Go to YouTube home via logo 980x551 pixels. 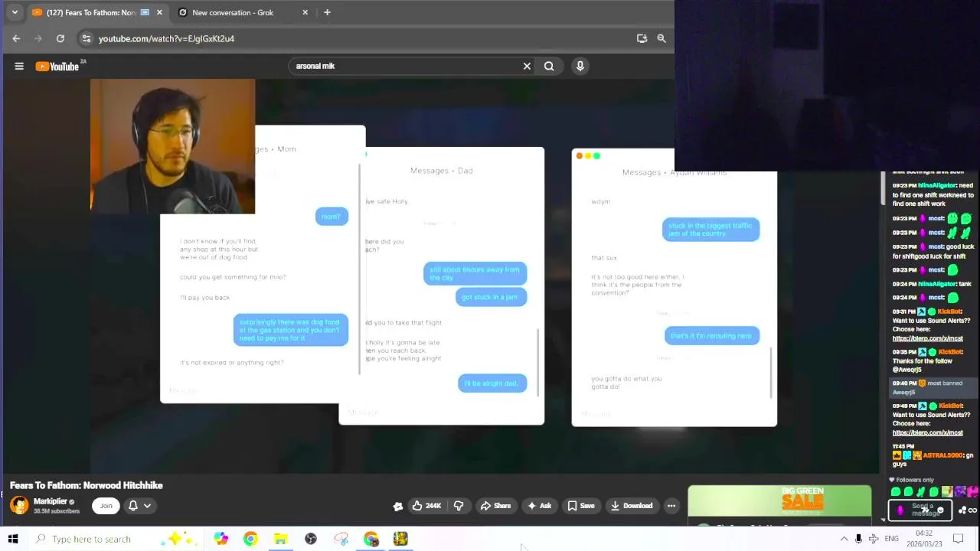pyautogui.click(x=57, y=67)
